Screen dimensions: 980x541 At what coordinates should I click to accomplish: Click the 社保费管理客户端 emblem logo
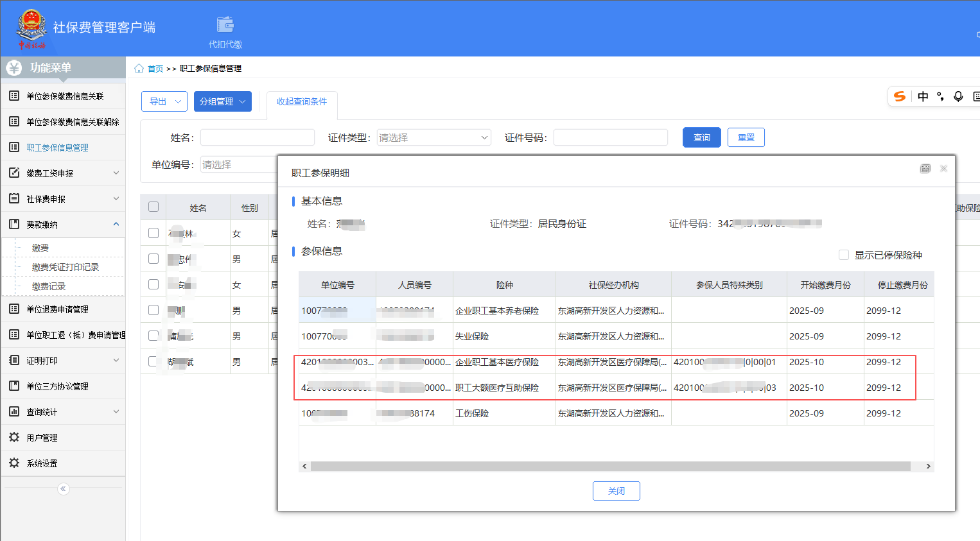31,29
